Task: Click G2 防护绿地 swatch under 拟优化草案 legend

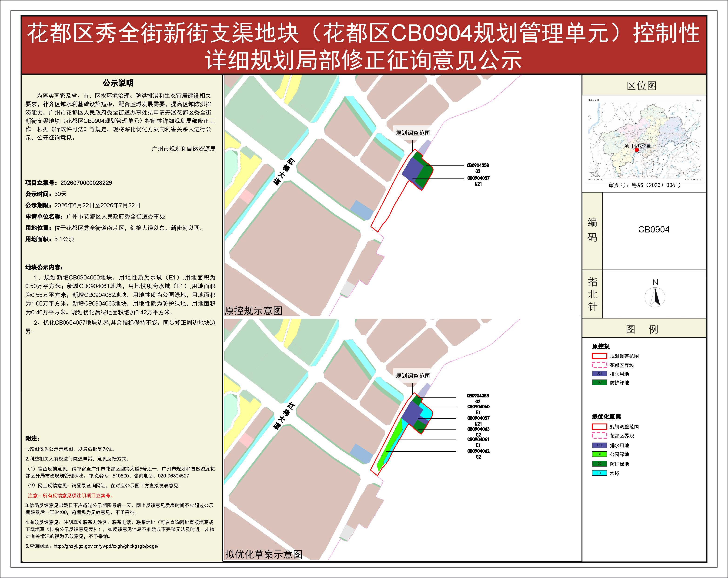Action: point(599,464)
